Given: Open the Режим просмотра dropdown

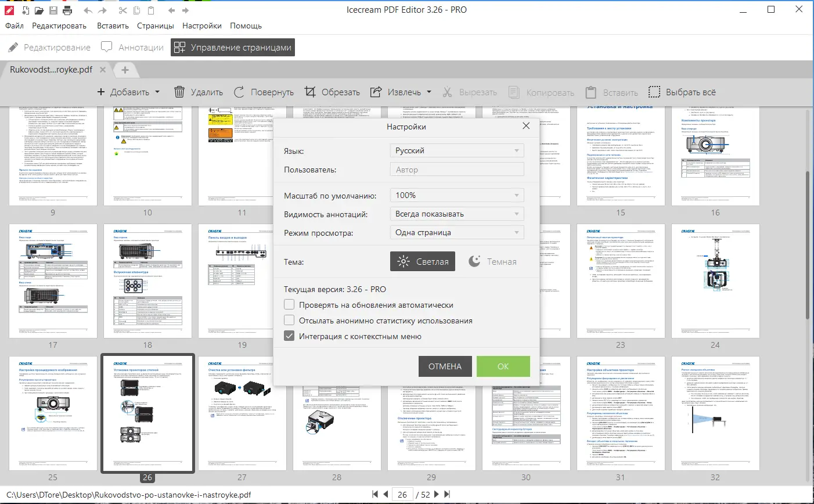Looking at the screenshot, I should (456, 232).
